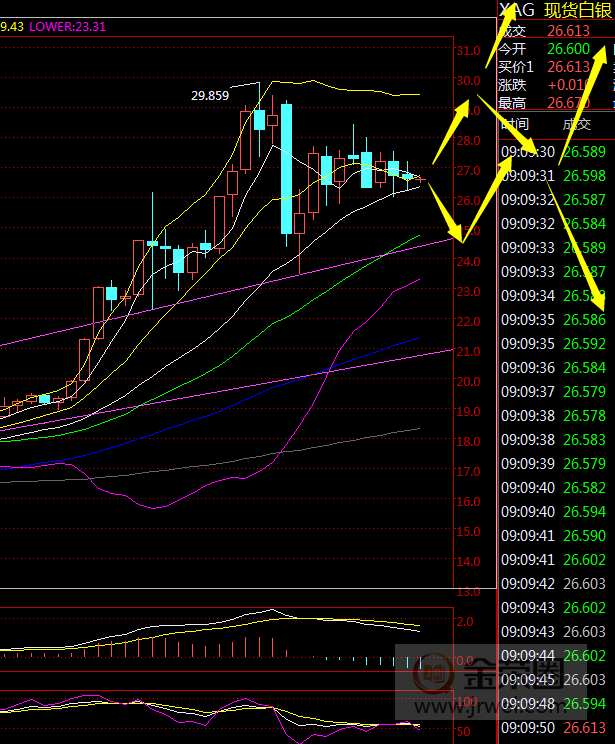Click the 13.0 price axis label
The image size is (615, 744).
(468, 592)
